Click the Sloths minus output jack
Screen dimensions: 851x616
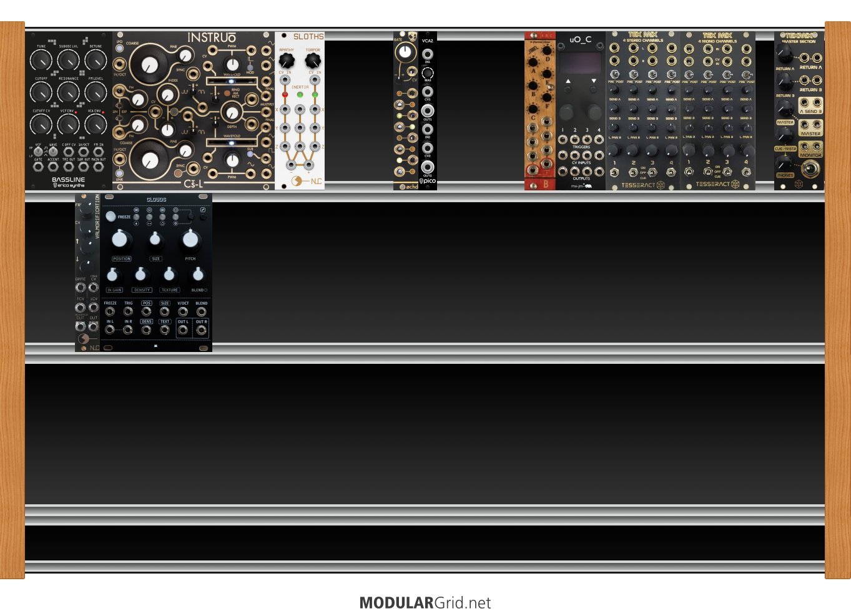[291, 165]
